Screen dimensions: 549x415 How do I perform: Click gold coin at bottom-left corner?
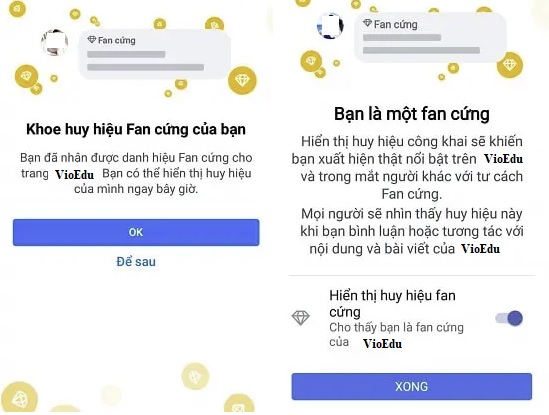[19, 397]
